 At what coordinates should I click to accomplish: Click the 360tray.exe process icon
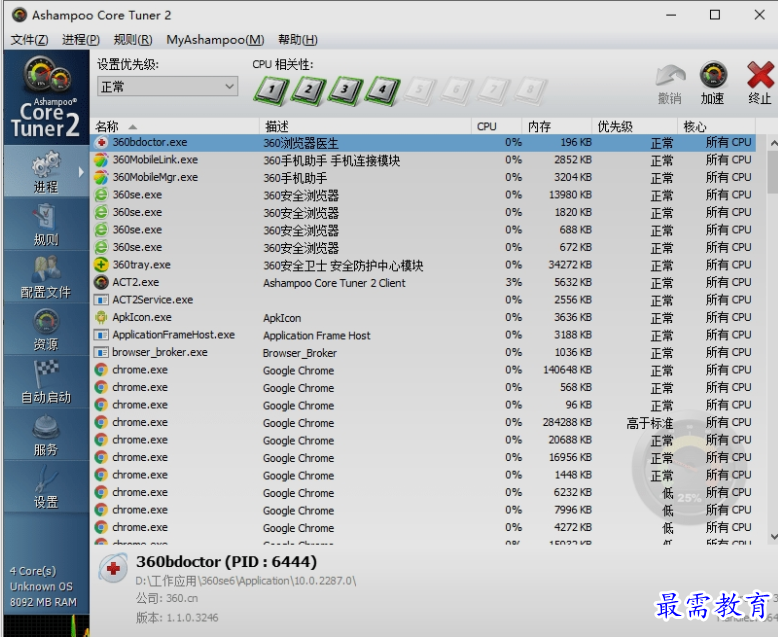tap(101, 265)
